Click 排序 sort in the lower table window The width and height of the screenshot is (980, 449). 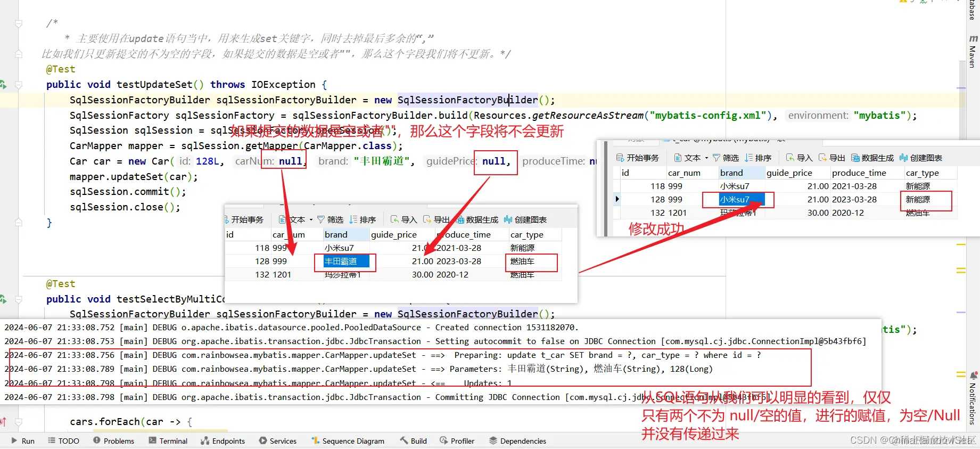pyautogui.click(x=363, y=219)
